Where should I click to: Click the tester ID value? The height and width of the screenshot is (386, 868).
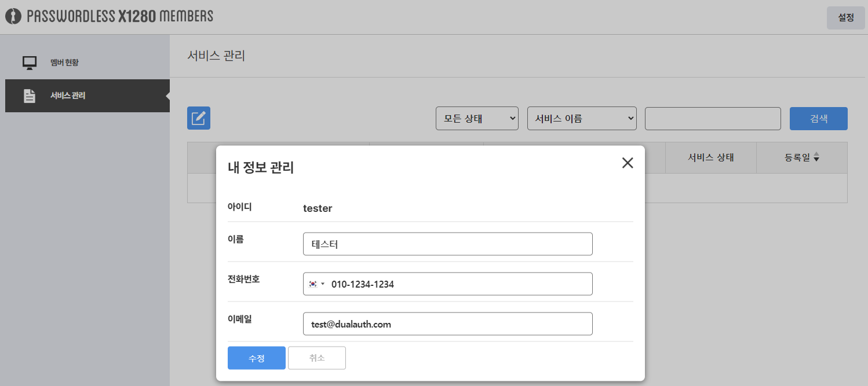[x=318, y=208]
